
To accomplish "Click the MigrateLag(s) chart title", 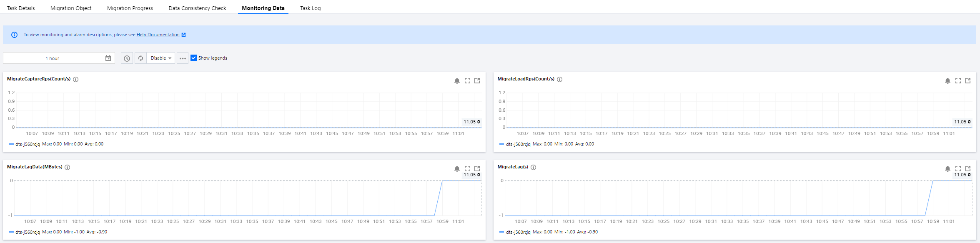I will click(x=513, y=167).
